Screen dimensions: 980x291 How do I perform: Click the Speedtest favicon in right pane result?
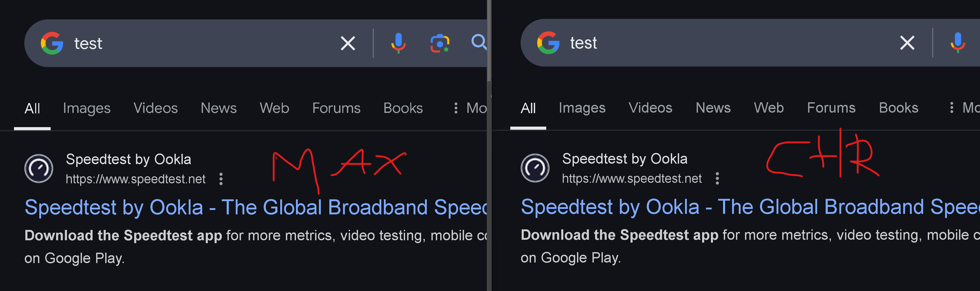click(x=535, y=168)
